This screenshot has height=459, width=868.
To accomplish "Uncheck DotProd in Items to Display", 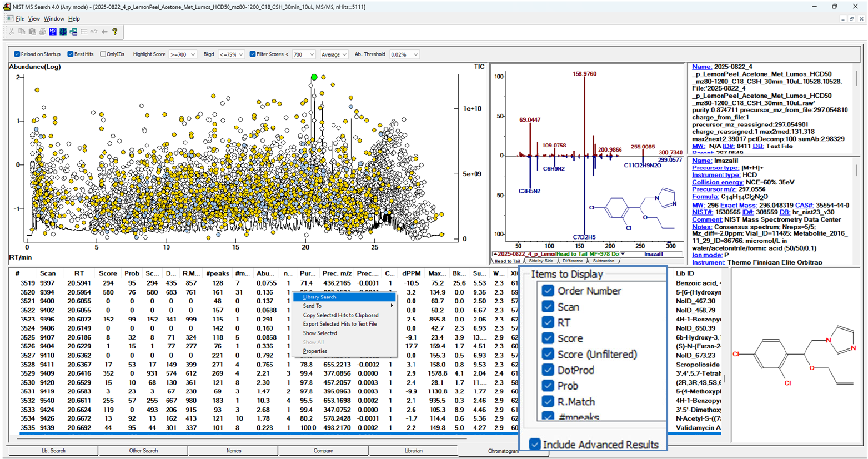I will click(548, 370).
